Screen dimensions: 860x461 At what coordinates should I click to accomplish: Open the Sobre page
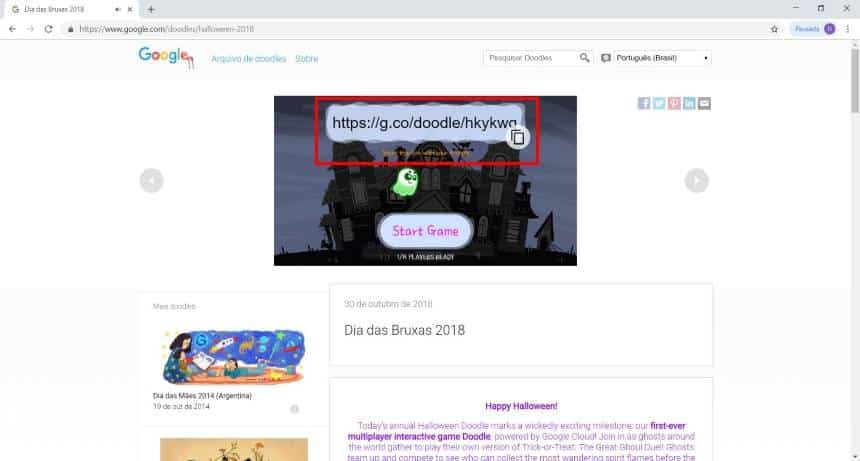coord(306,59)
